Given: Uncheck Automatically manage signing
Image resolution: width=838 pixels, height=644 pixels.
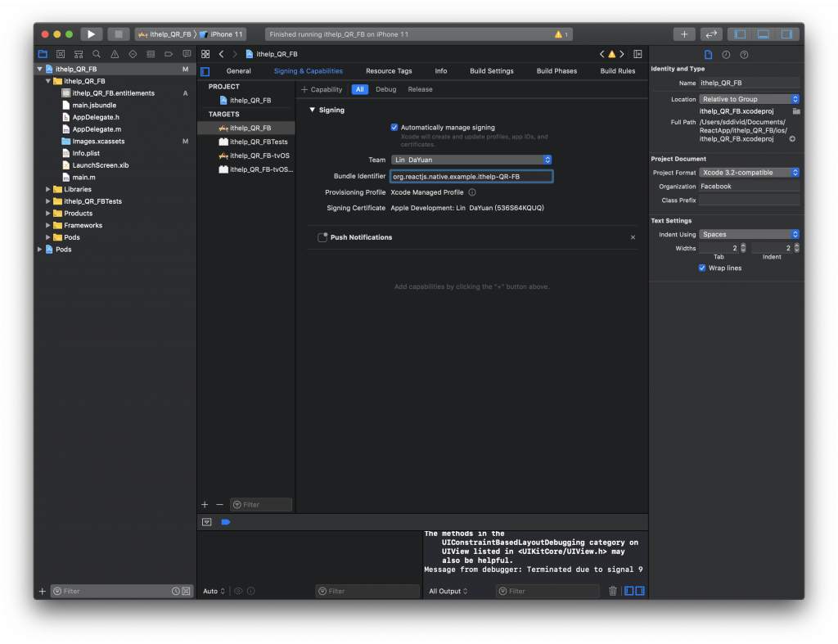Looking at the screenshot, I should tap(394, 127).
